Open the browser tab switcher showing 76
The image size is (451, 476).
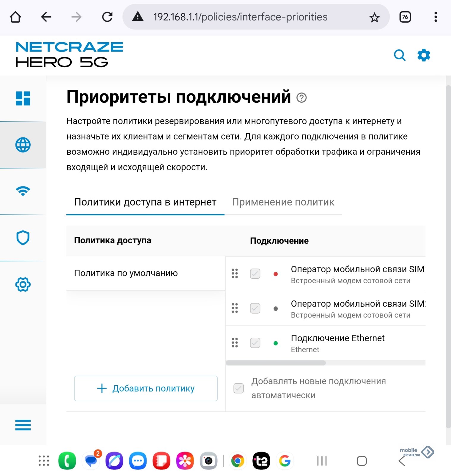(x=405, y=17)
